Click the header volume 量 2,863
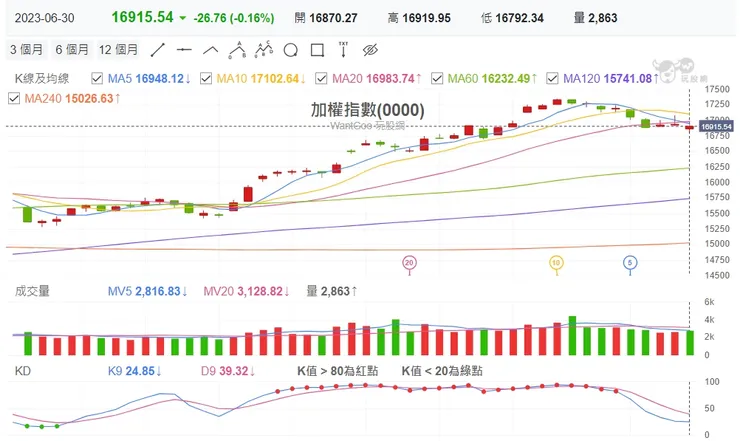This screenshot has height=441, width=740. (x=596, y=18)
